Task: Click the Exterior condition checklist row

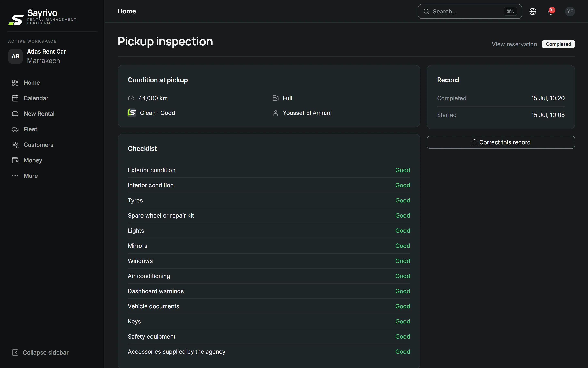Action: (x=269, y=170)
